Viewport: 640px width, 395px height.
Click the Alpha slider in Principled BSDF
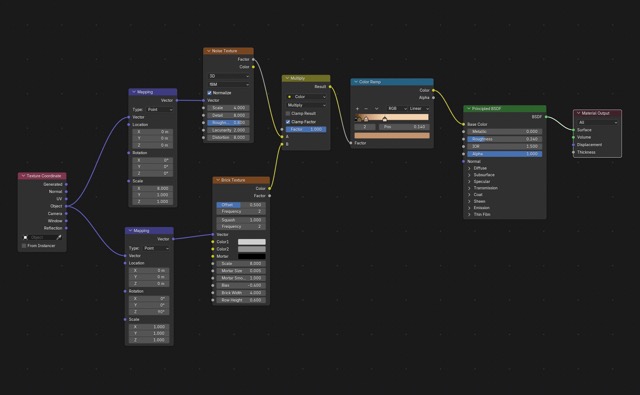tap(504, 154)
